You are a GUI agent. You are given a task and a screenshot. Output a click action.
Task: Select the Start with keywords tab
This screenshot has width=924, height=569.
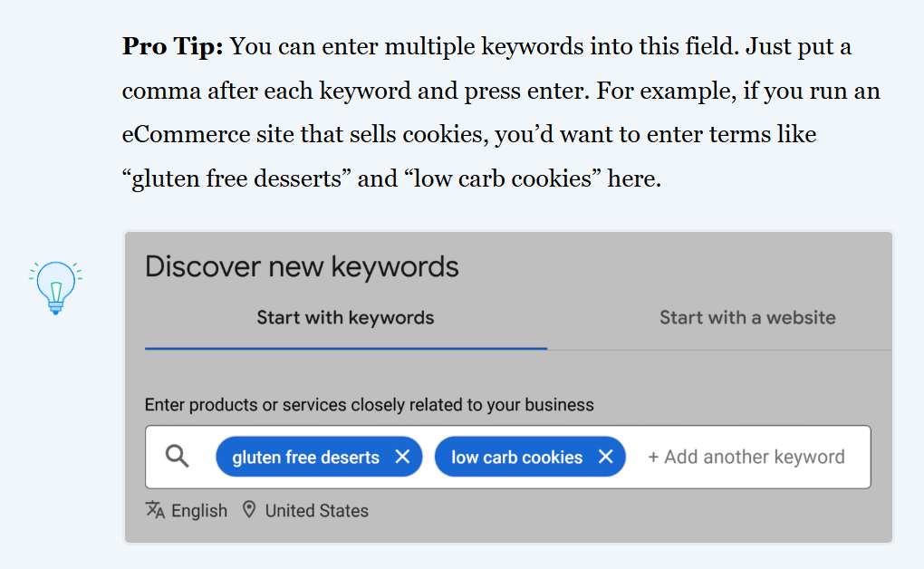(345, 318)
